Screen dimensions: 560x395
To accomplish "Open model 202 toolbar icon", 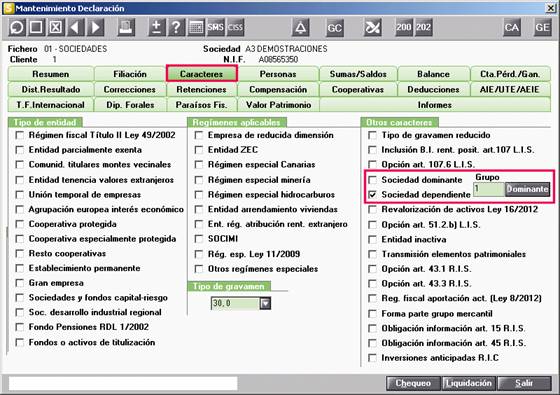I will coord(423,28).
